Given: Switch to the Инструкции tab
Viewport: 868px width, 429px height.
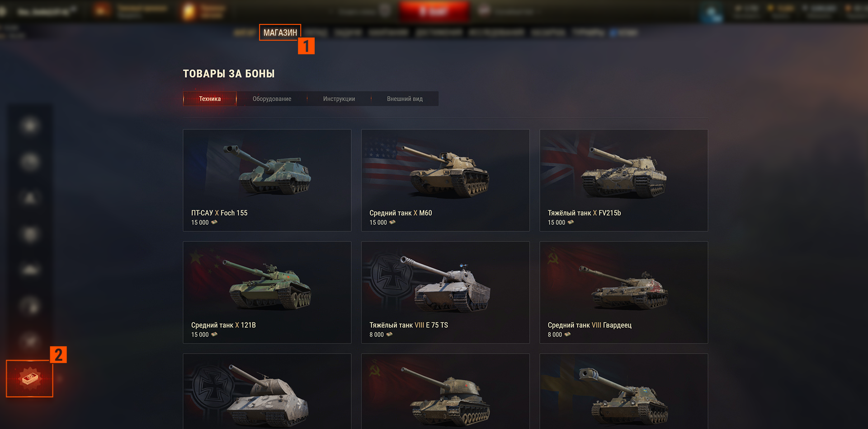Looking at the screenshot, I should tap(339, 99).
